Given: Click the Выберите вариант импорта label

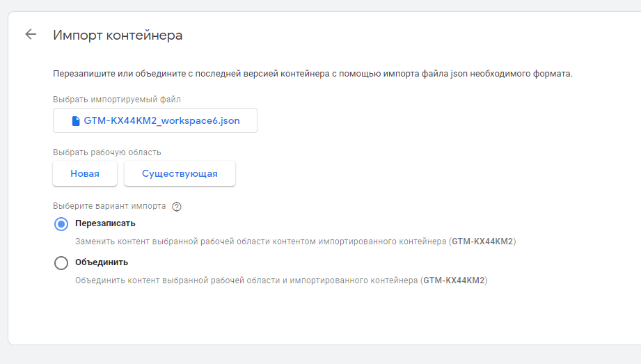Looking at the screenshot, I should tap(109, 206).
